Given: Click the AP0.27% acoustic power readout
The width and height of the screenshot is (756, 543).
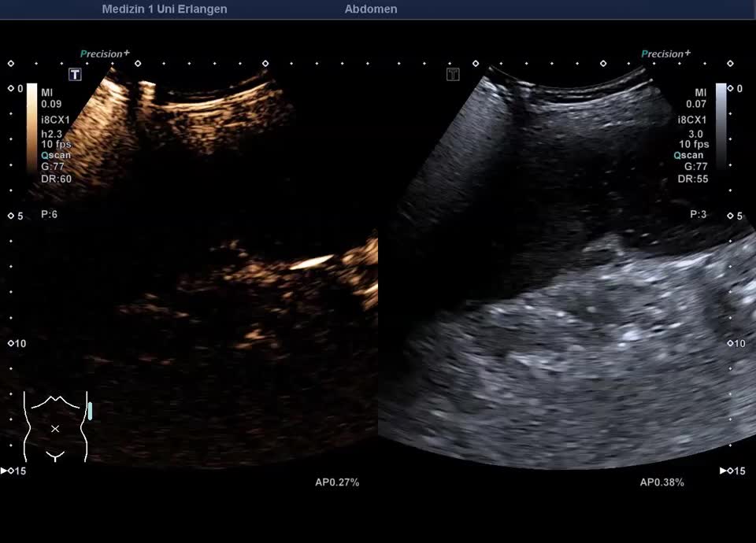Looking at the screenshot, I should 337,482.
